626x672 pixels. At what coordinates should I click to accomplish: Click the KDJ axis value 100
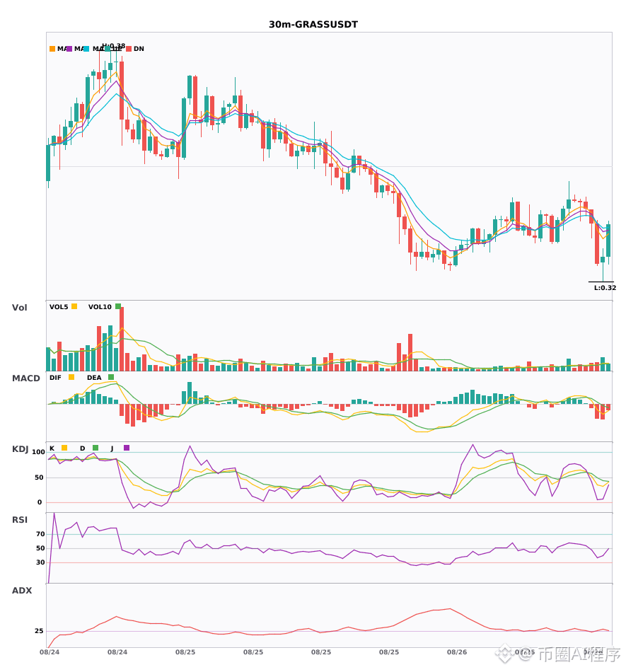[38, 452]
